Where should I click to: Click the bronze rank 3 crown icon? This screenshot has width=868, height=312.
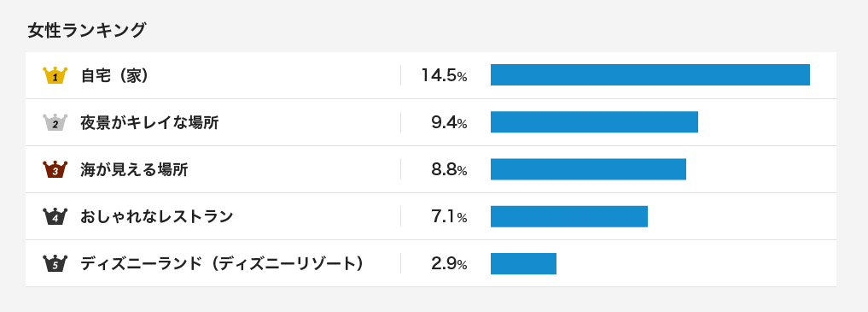[x=55, y=169]
